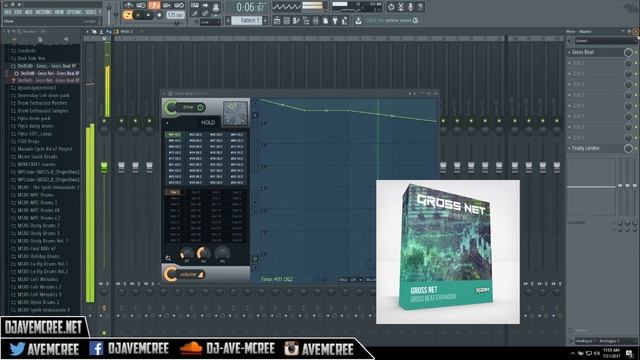Click the magnifier icon in Gross Beat
640x360 pixels.
click(168, 258)
